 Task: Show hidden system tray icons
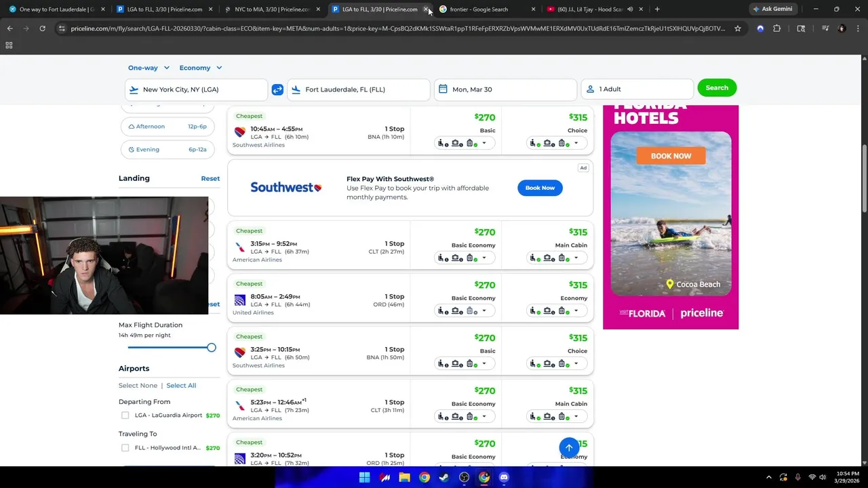768,477
